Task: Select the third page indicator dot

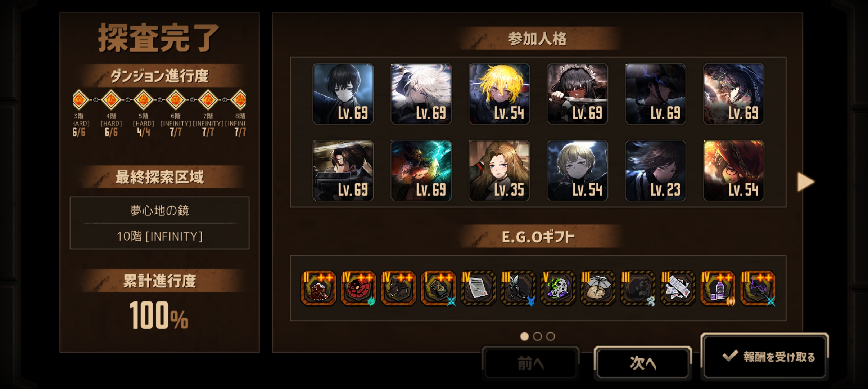Action: click(x=550, y=336)
